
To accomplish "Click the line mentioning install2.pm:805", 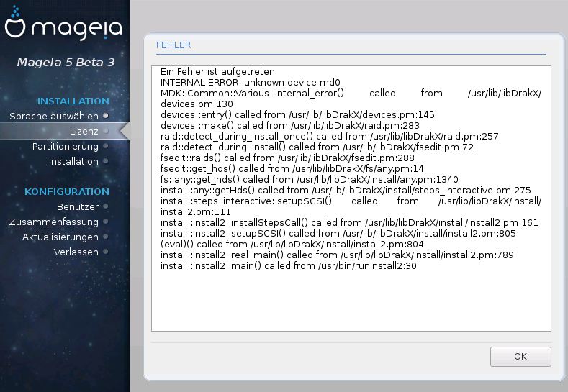I will tap(338, 234).
